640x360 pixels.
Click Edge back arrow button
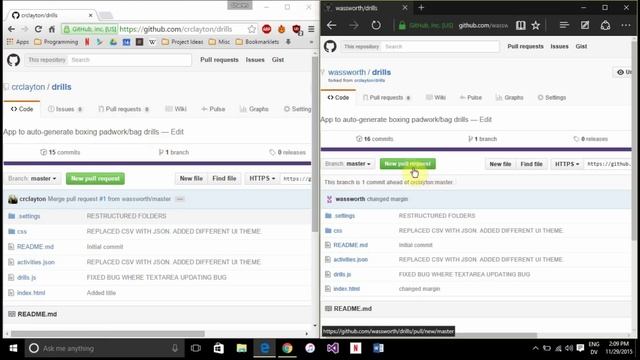tap(331, 25)
